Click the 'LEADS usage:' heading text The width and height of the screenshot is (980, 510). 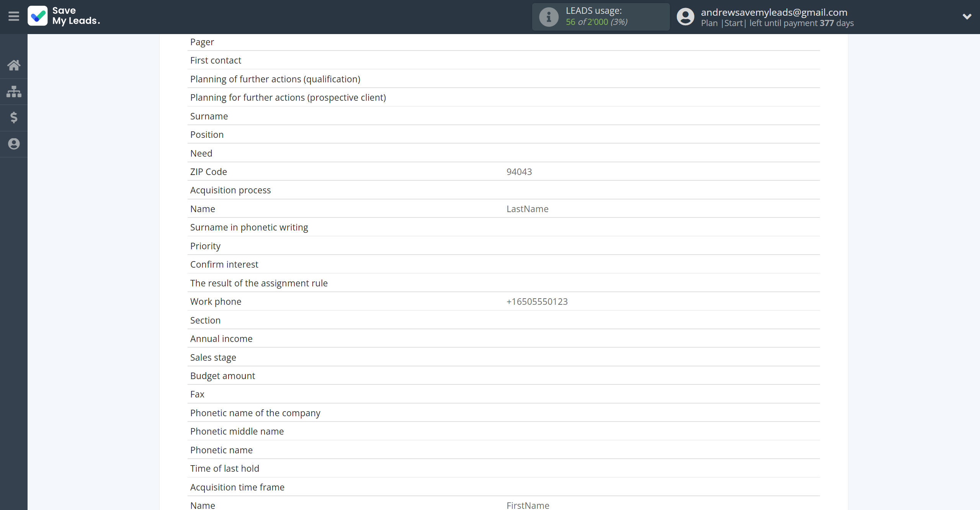point(594,11)
